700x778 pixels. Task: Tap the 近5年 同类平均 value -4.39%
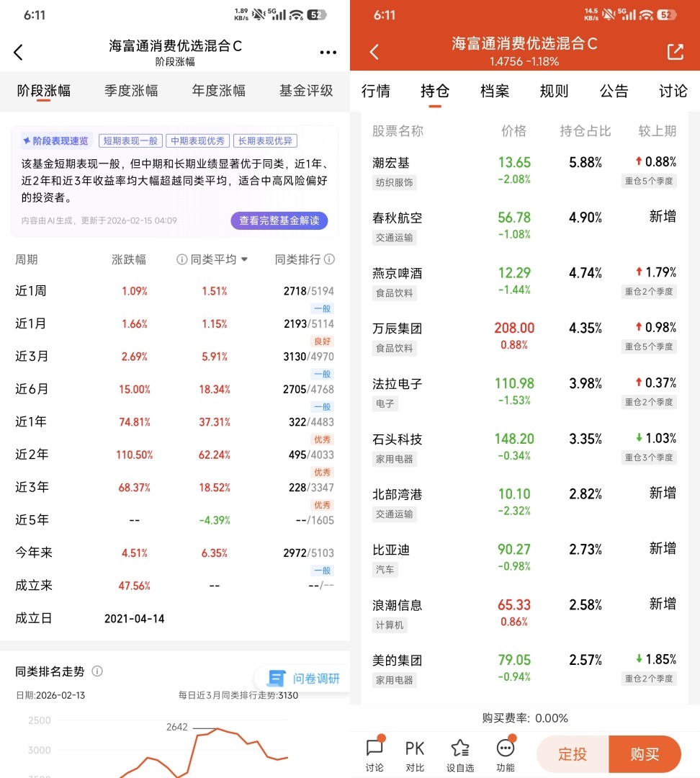click(215, 520)
